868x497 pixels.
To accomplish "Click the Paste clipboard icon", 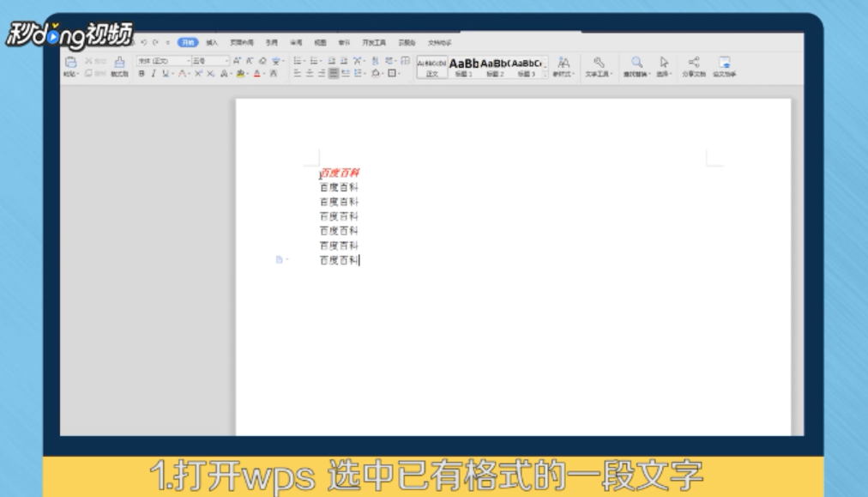I will [71, 62].
